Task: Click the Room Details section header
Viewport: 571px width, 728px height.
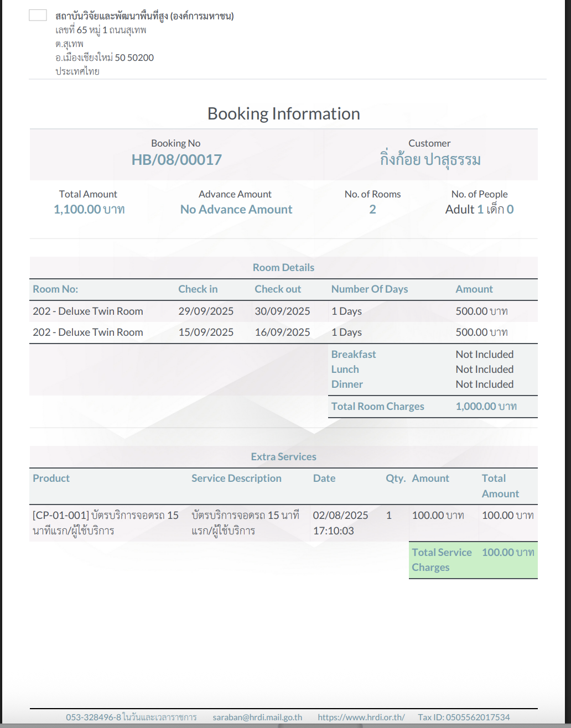Action: point(283,267)
